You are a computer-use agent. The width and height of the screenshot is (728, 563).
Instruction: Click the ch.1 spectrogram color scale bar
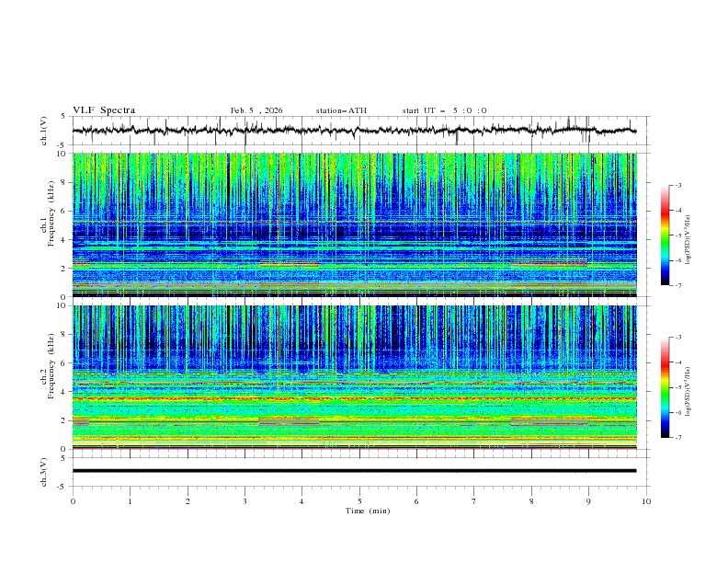(665, 236)
